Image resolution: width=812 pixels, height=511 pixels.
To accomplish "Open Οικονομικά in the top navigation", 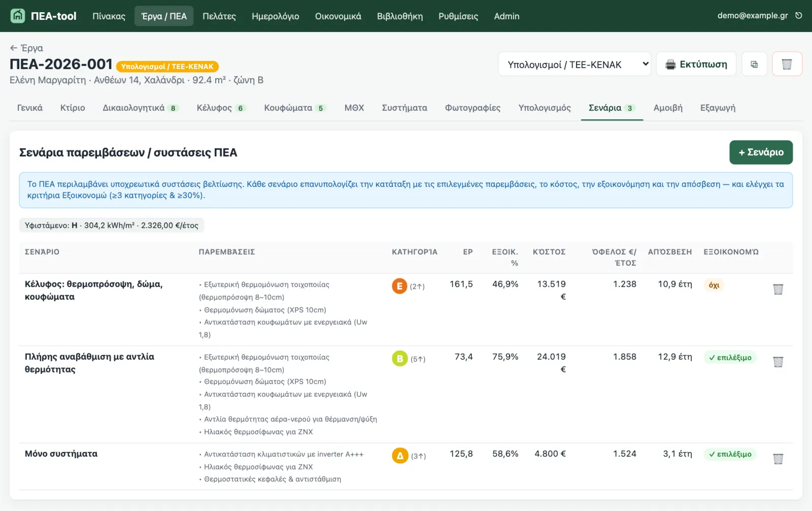I will tap(338, 16).
